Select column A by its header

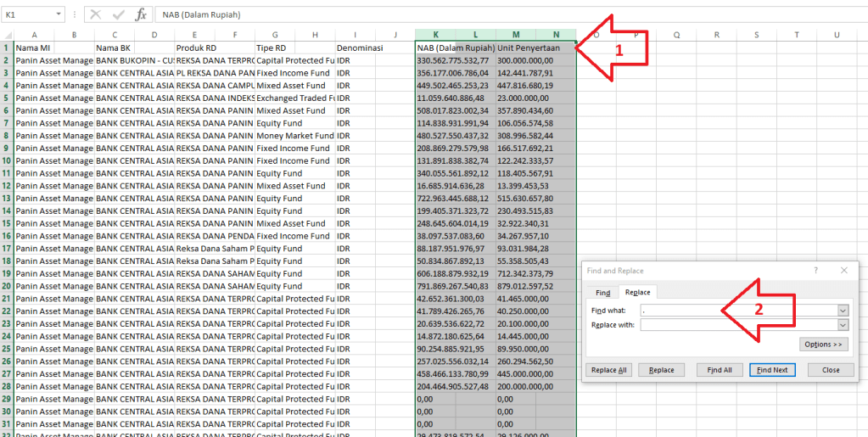coord(34,35)
